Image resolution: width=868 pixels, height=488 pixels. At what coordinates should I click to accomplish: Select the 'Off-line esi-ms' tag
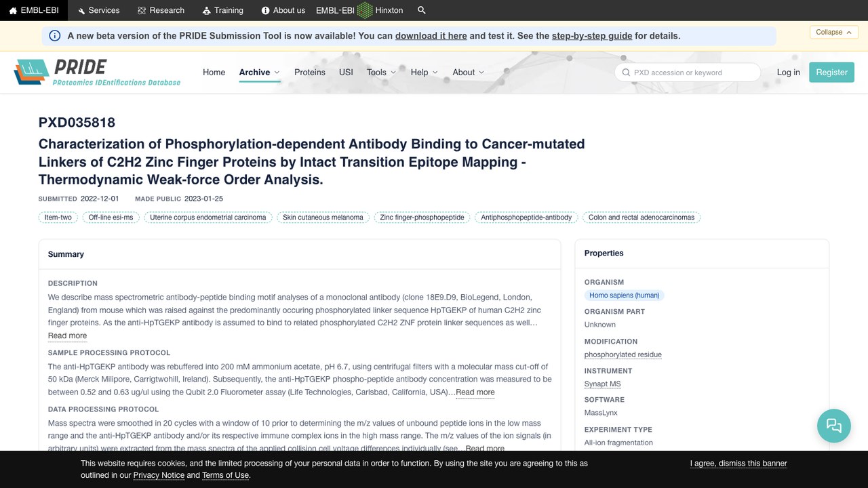111,218
